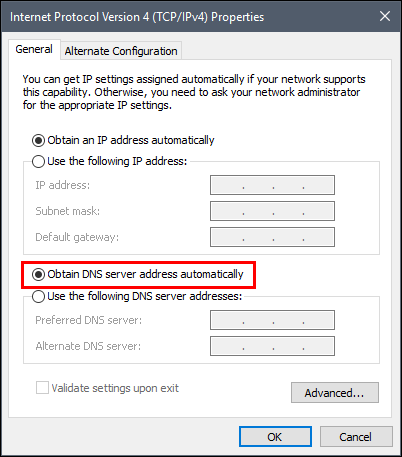Click the IP address input field
The image size is (402, 457).
(x=272, y=185)
